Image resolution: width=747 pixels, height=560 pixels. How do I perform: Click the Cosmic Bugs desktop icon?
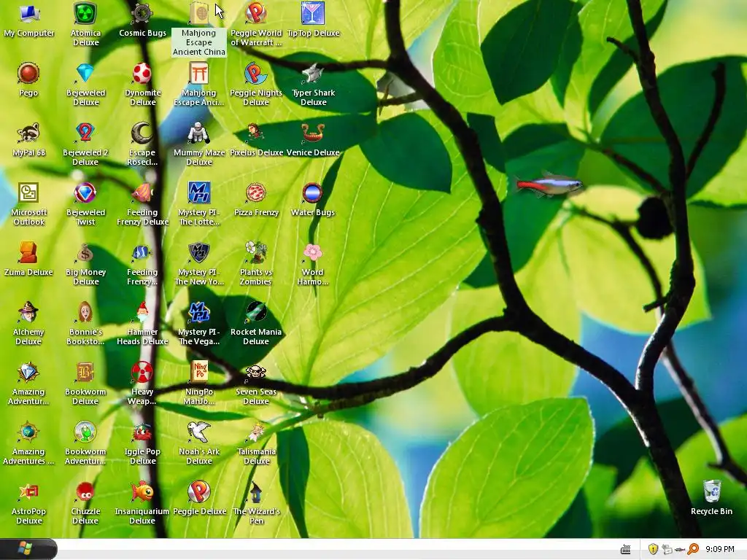coord(142,14)
